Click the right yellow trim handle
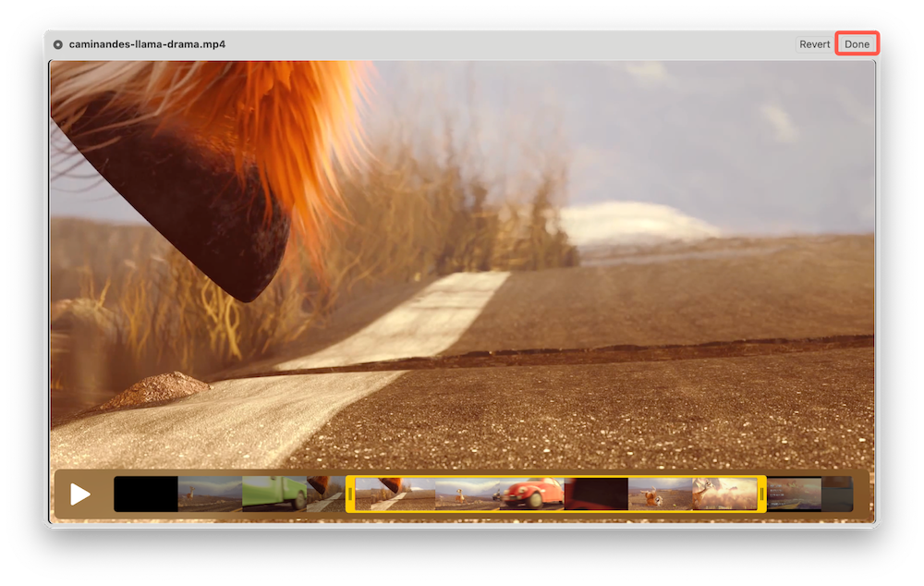Viewport: 924px width, 586px height. [x=761, y=494]
